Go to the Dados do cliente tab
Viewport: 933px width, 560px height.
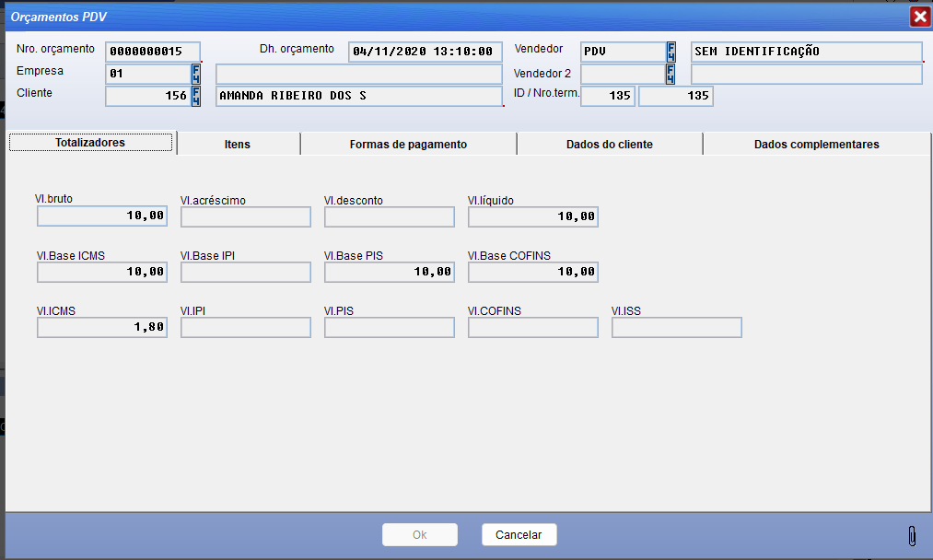pos(610,144)
